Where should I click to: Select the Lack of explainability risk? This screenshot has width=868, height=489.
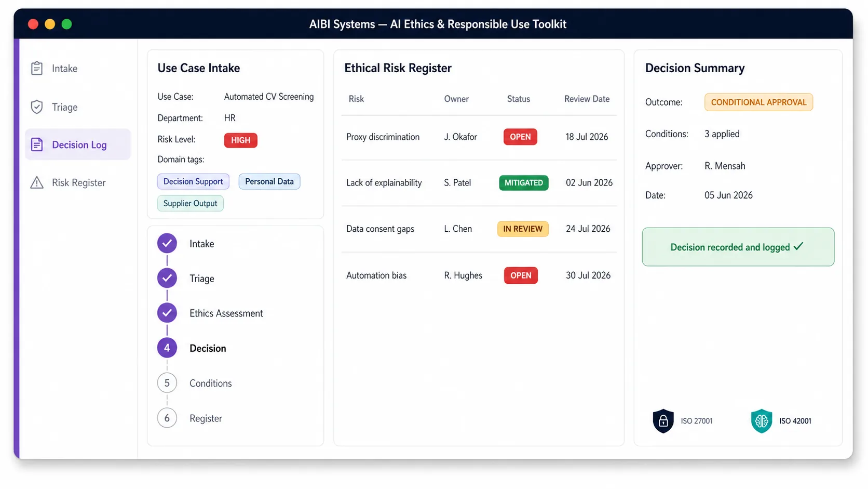(x=384, y=182)
